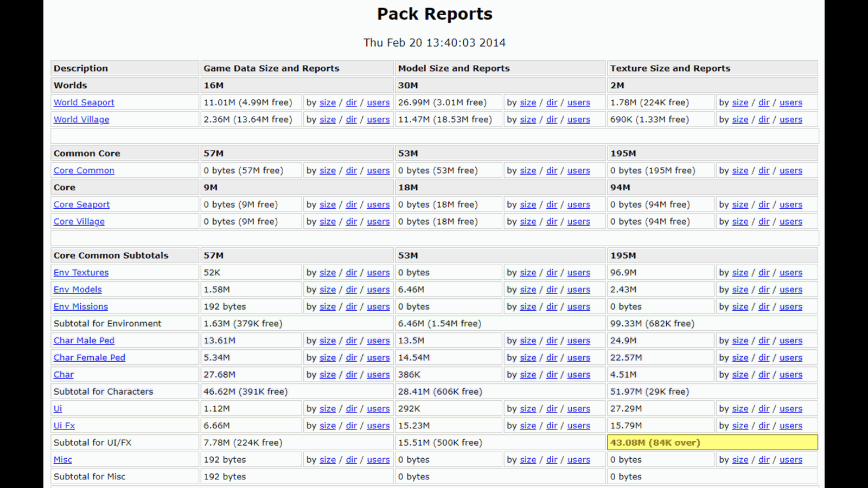View Char Female Ped texture report by users
This screenshot has height=488, width=868.
coord(791,357)
